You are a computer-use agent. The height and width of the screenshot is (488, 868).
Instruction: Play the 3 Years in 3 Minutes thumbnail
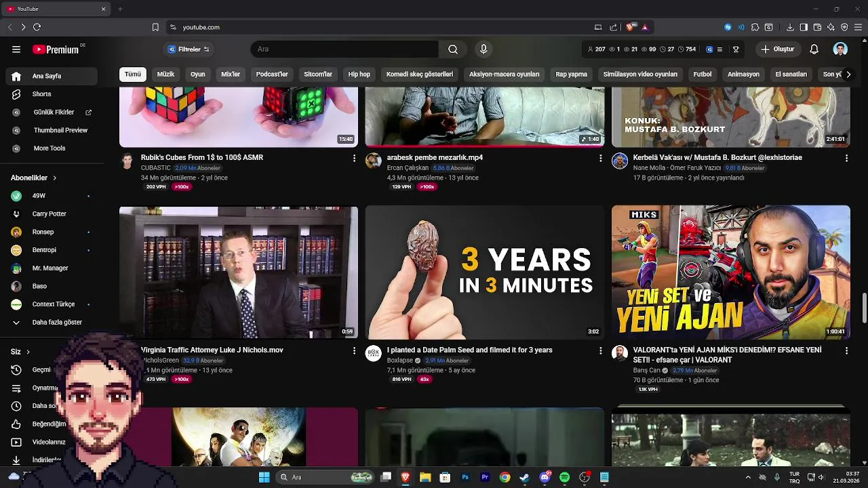tap(485, 272)
